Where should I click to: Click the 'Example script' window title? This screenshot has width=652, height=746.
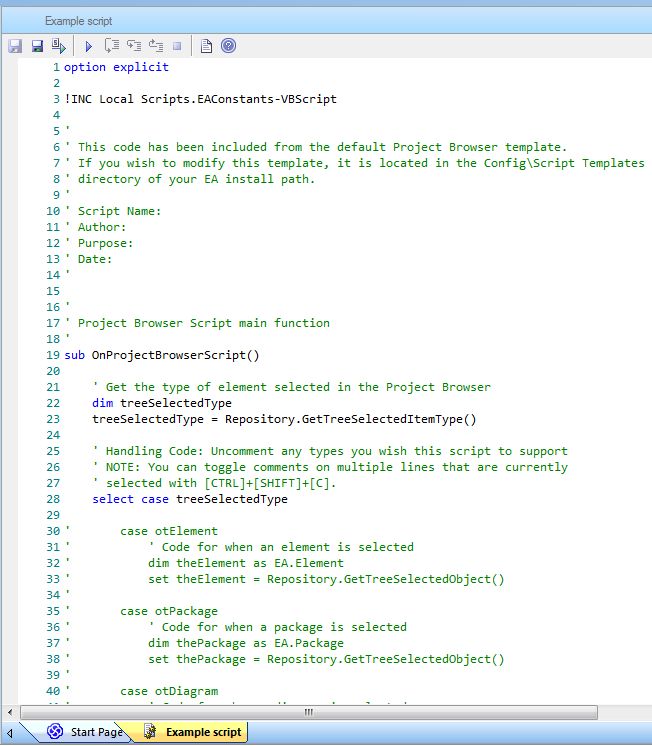pyautogui.click(x=79, y=21)
